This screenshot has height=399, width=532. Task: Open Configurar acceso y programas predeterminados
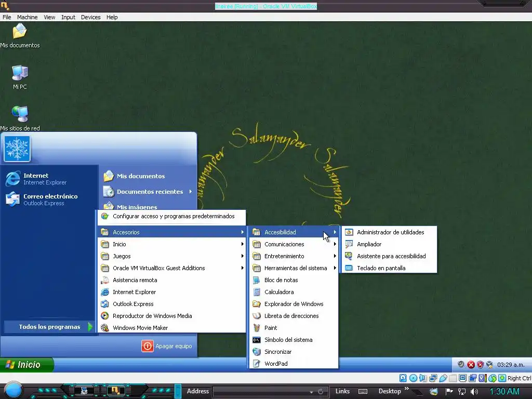tap(171, 217)
